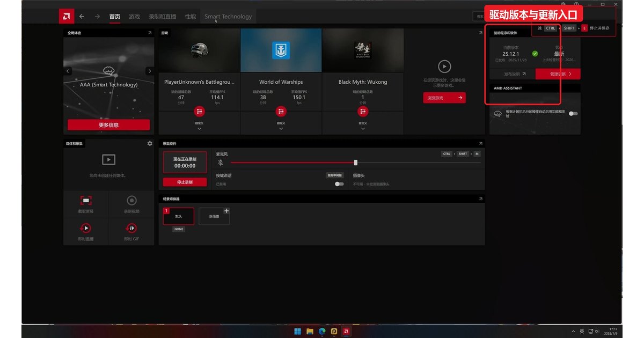The width and height of the screenshot is (644, 338).
Task: Click the driver version 25.12.1 text
Action: [511, 54]
